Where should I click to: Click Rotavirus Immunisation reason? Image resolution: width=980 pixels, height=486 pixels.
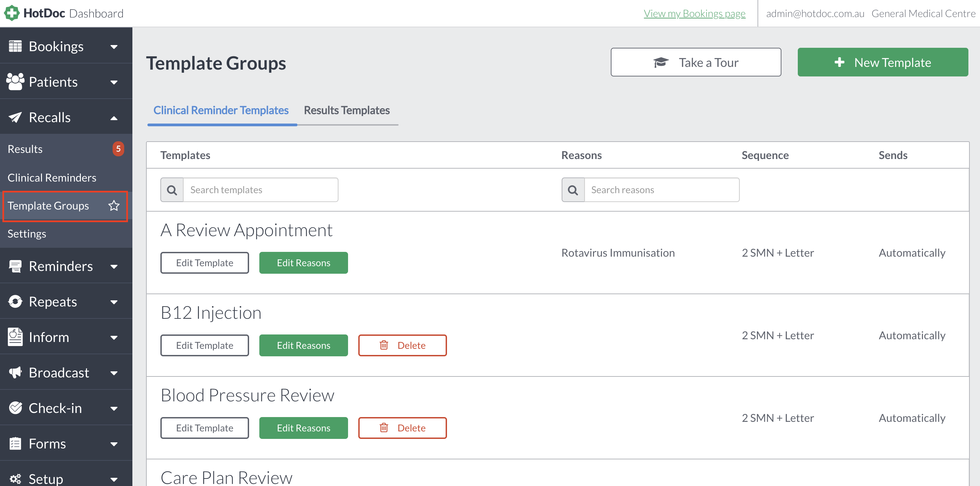pyautogui.click(x=618, y=253)
